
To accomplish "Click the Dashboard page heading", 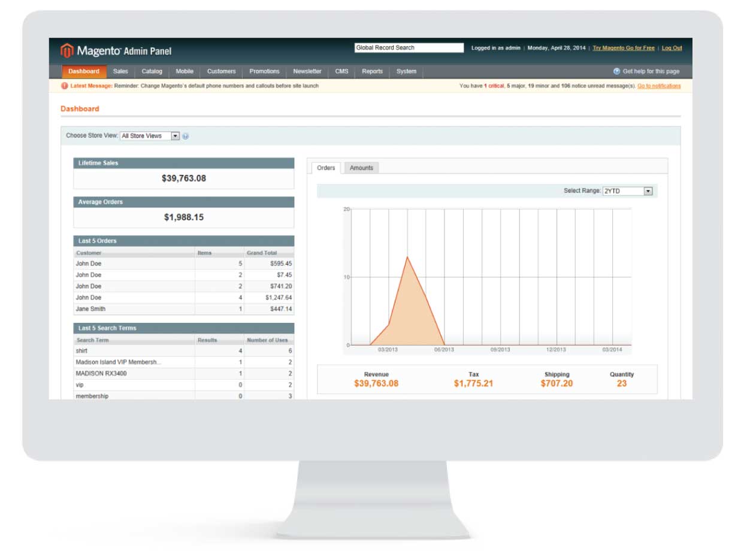I will (x=80, y=109).
